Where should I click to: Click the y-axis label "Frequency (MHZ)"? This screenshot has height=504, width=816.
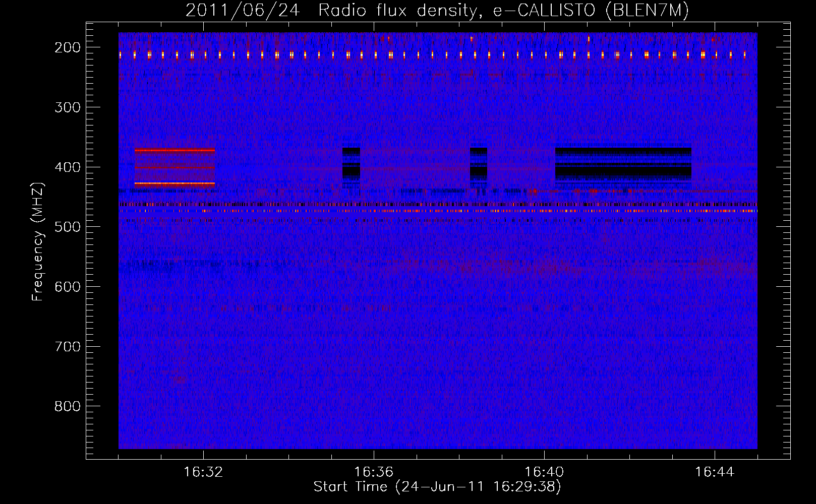[x=38, y=242]
